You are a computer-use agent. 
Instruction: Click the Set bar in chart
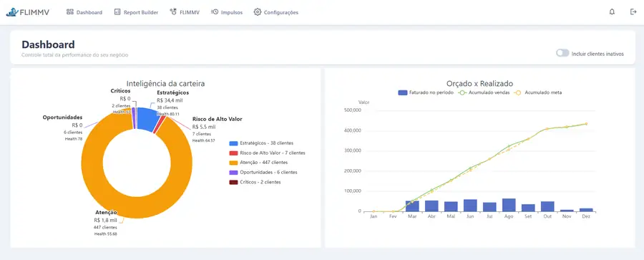click(528, 208)
